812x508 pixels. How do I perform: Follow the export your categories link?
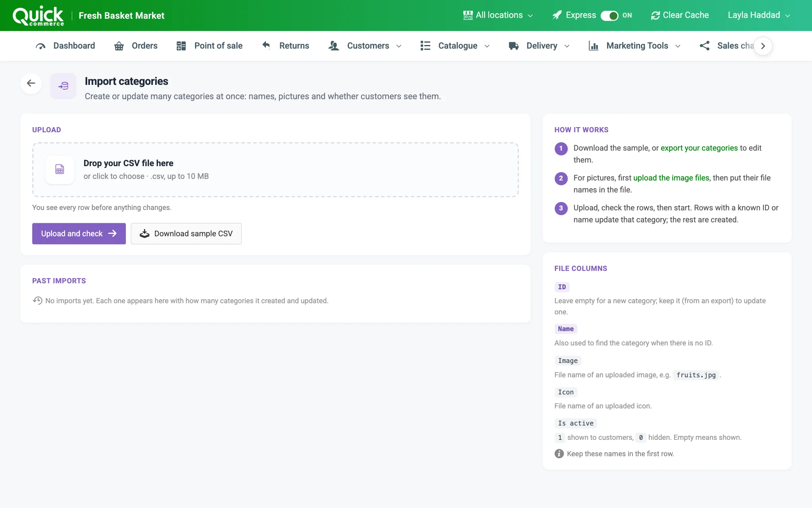tap(699, 148)
